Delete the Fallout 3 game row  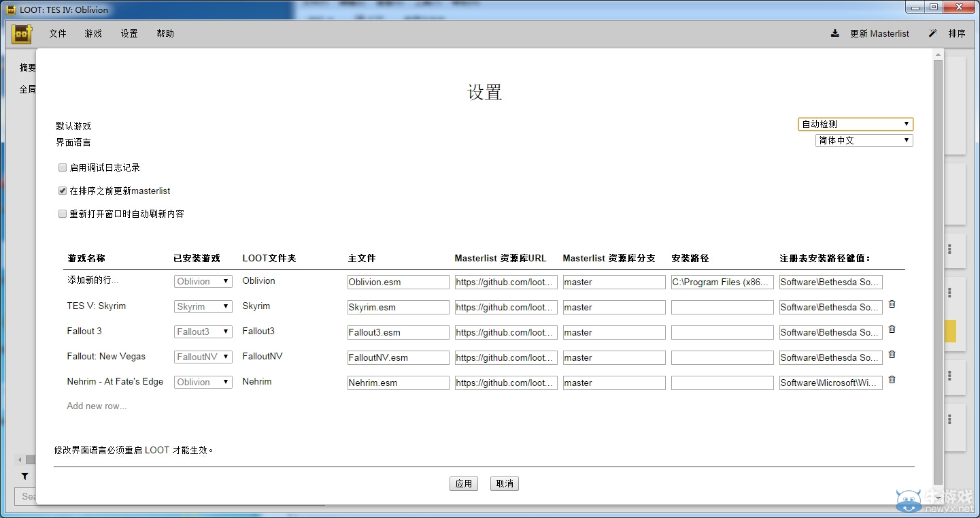coord(892,329)
